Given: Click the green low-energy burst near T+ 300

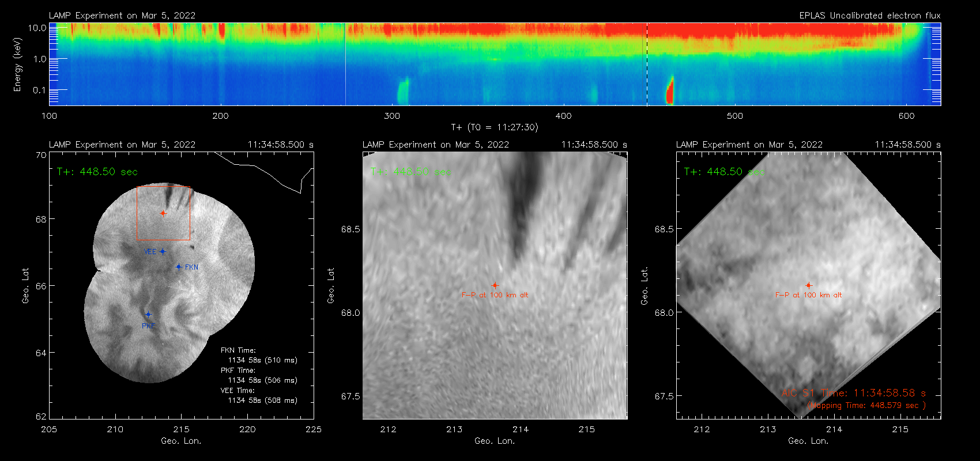Looking at the screenshot, I should [x=403, y=91].
